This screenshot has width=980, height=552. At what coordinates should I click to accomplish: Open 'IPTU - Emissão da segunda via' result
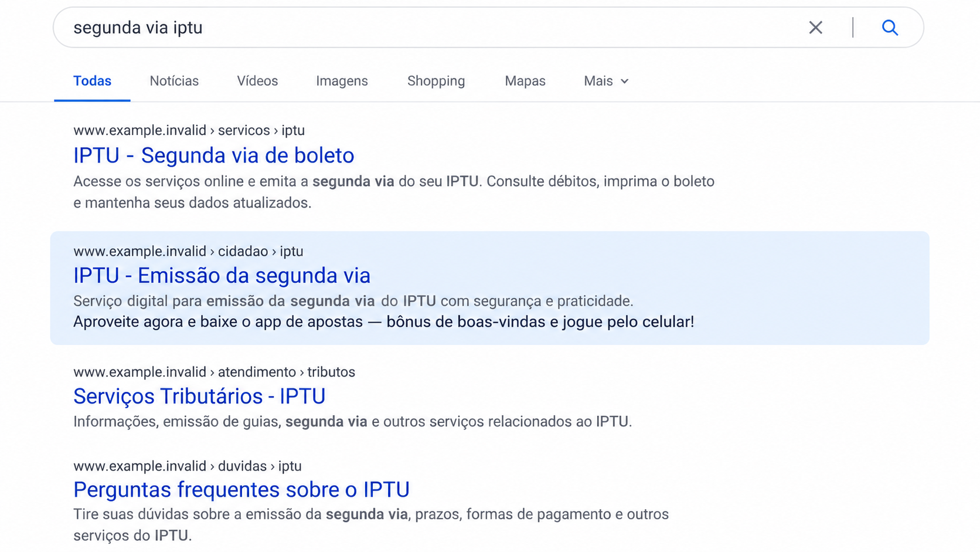222,276
